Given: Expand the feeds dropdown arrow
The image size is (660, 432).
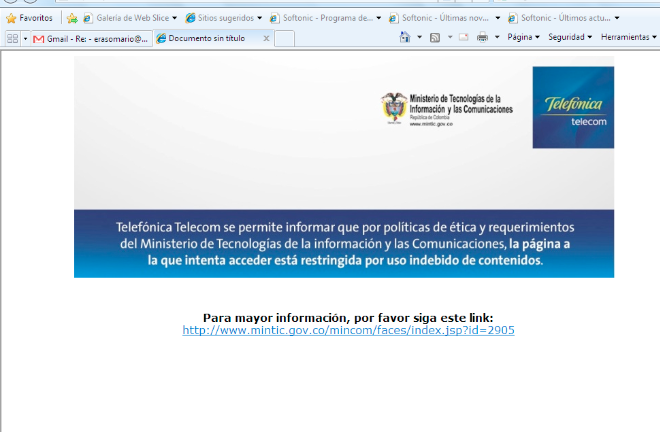Looking at the screenshot, I should (x=450, y=37).
